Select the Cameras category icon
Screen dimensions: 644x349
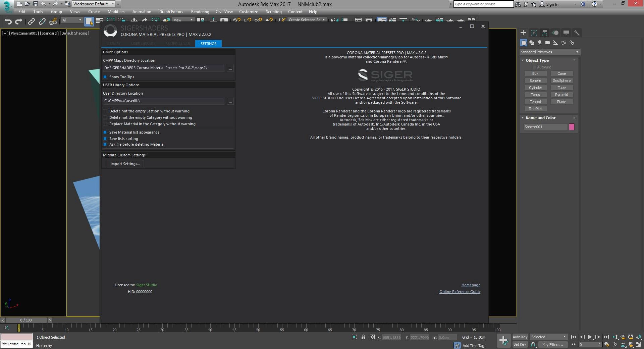548,43
